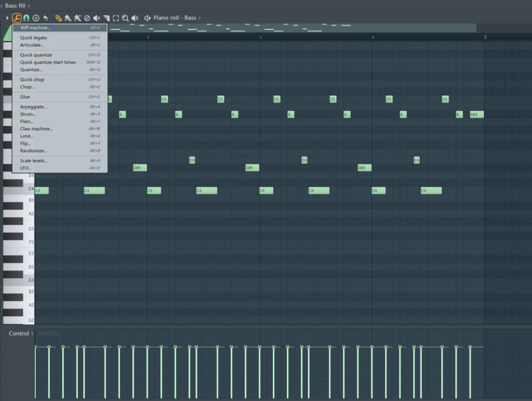Click Randomize... menu entry
This screenshot has height=401, width=532.
click(x=33, y=150)
